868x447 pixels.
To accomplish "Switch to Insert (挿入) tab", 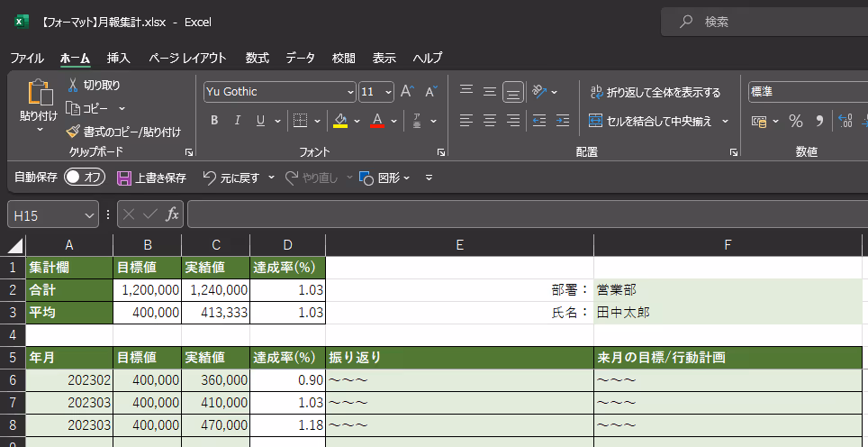I will 119,58.
